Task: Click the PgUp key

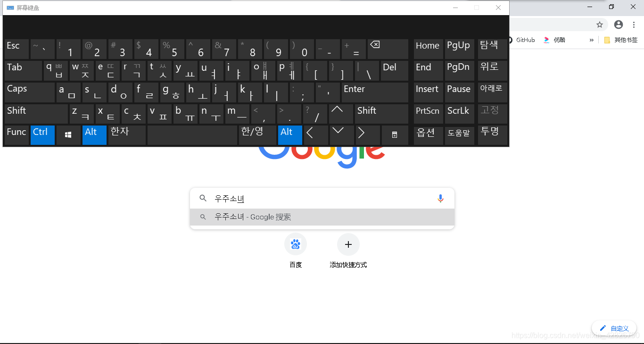Action: (x=459, y=49)
